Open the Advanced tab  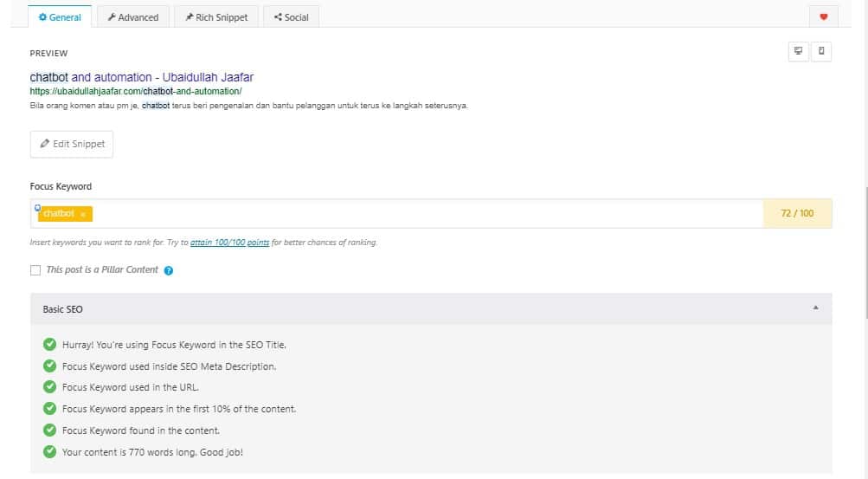(x=133, y=17)
